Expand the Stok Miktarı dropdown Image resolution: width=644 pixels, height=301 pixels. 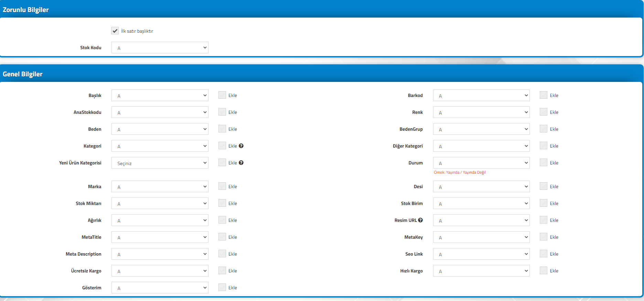(160, 203)
